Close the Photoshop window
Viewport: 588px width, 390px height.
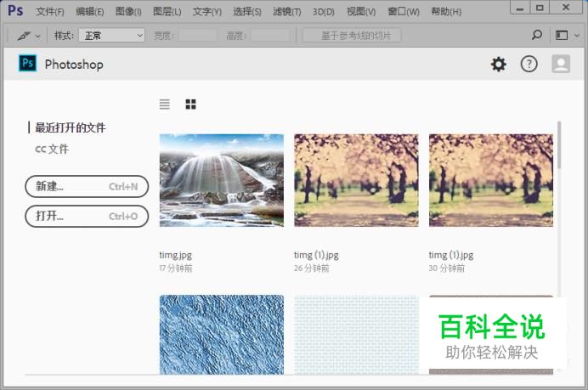[566, 8]
